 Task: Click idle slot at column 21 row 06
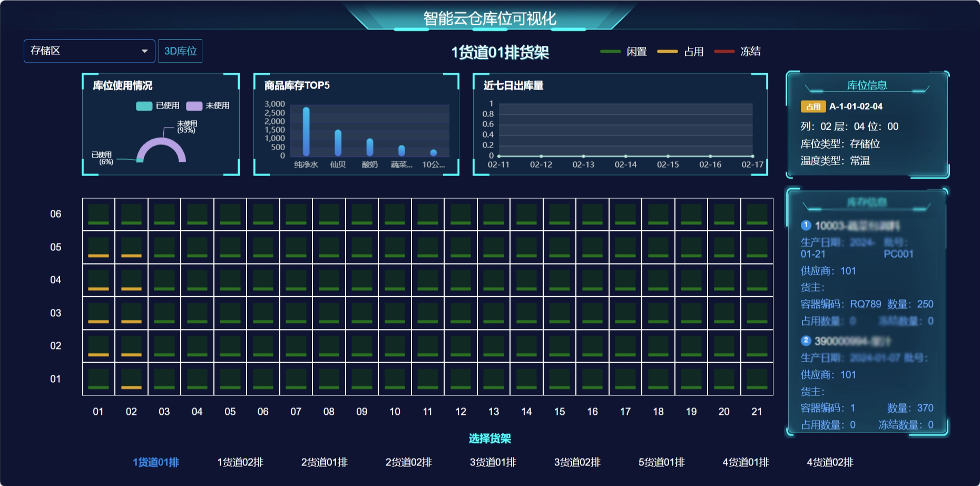click(757, 214)
